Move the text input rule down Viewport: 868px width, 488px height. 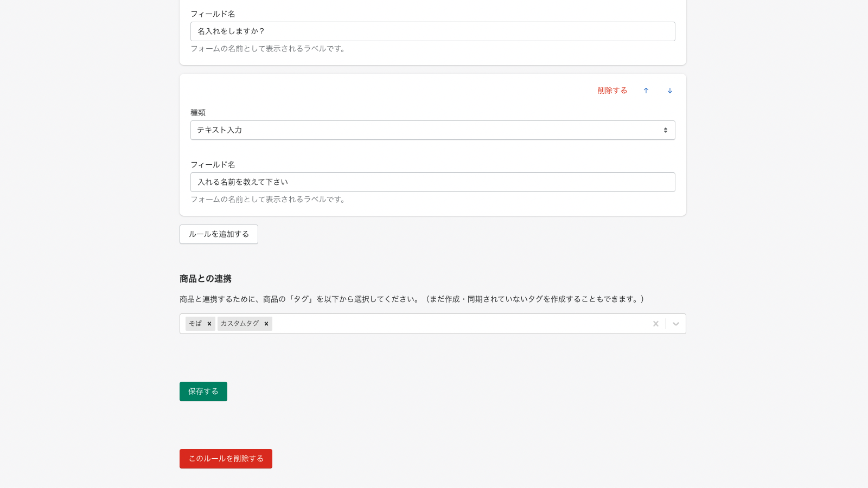point(669,91)
